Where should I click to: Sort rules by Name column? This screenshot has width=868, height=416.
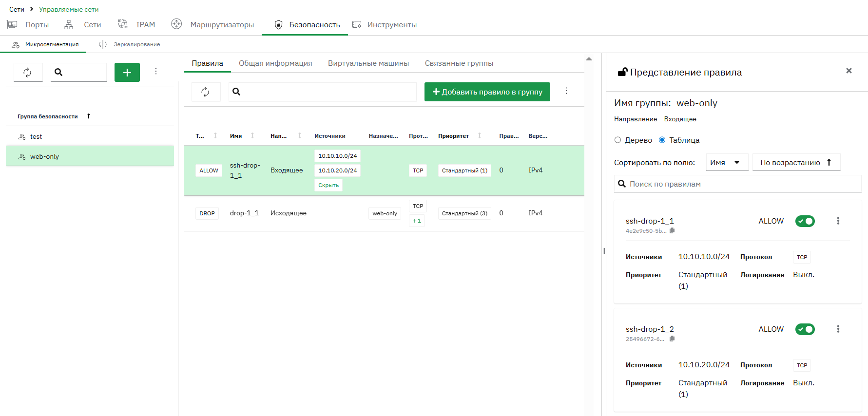coord(252,135)
